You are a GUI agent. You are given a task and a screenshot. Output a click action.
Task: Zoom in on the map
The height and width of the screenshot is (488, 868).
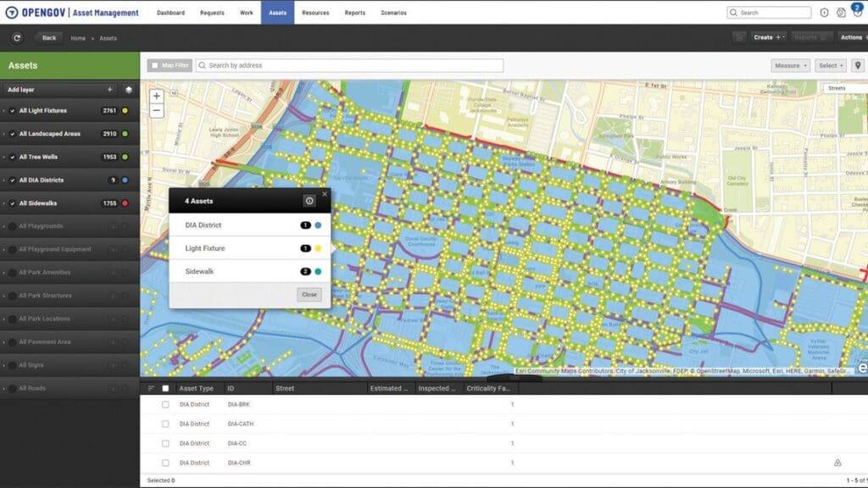pos(157,96)
